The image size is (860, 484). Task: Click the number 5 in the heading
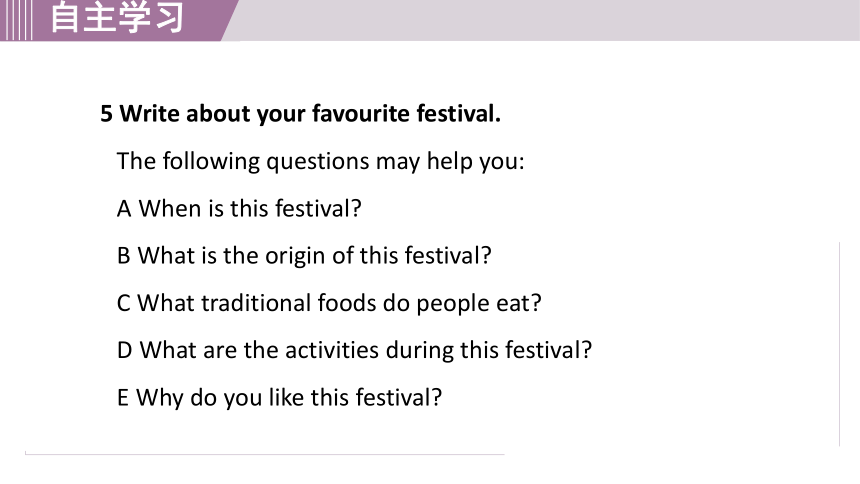point(106,114)
